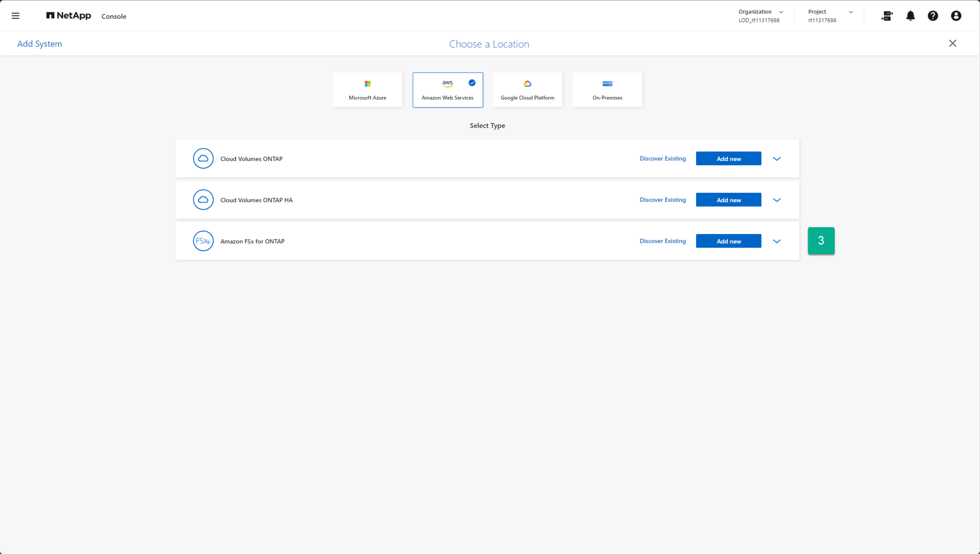Open the notifications bell

[910, 15]
